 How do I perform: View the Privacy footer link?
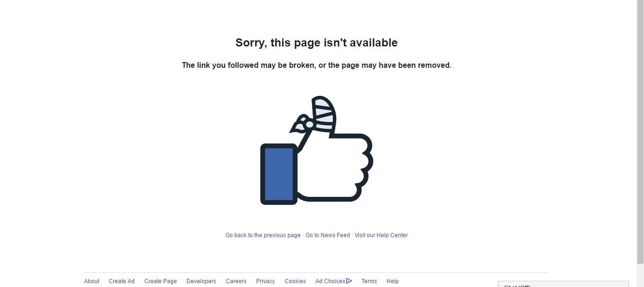tap(266, 281)
